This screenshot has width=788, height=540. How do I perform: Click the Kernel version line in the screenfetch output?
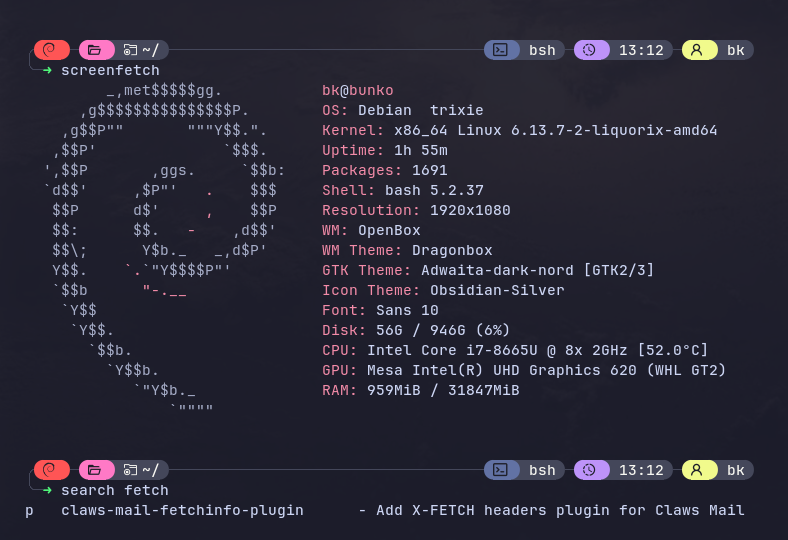click(519, 130)
